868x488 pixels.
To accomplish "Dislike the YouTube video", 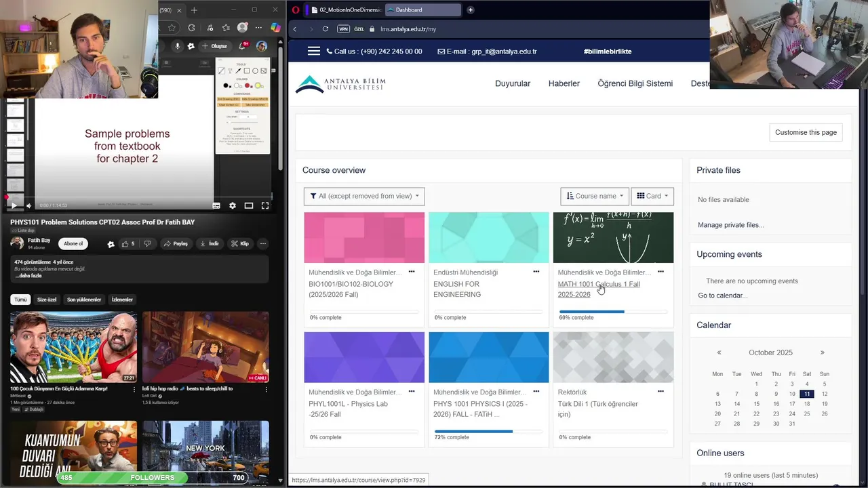I will (x=147, y=243).
